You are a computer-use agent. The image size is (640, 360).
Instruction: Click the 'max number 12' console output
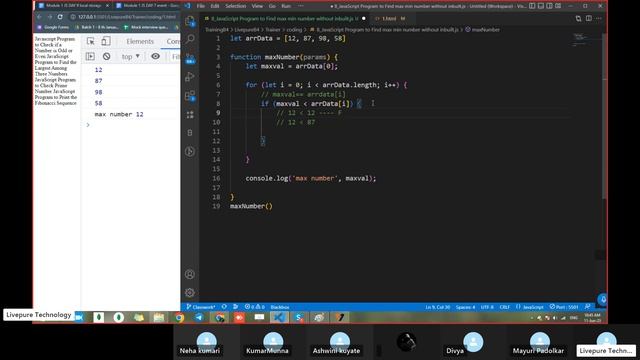point(119,114)
